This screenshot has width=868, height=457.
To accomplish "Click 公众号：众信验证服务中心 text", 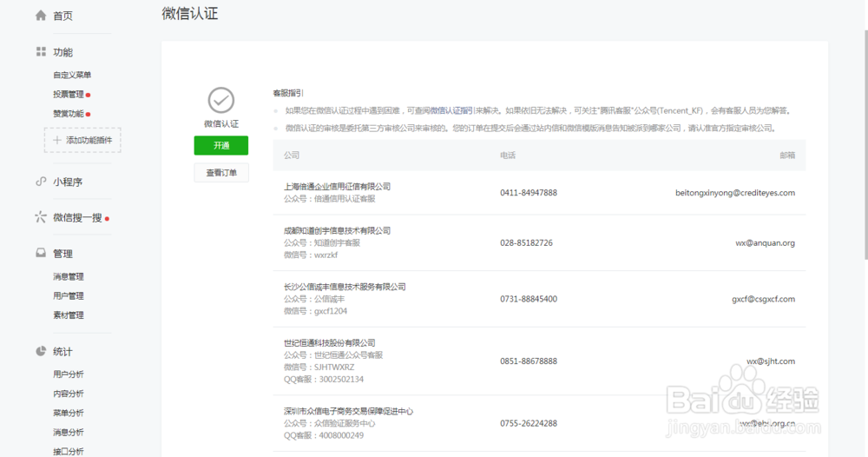I will [x=329, y=423].
